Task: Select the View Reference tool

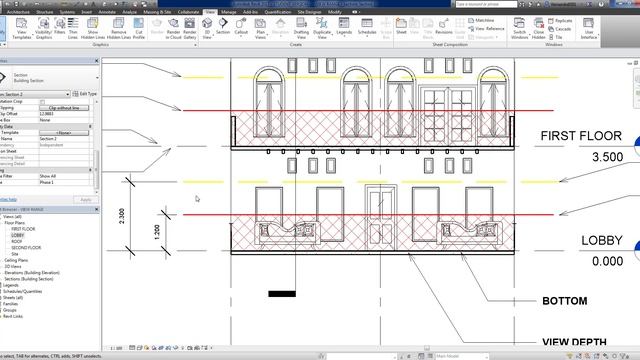Action: (x=486, y=29)
